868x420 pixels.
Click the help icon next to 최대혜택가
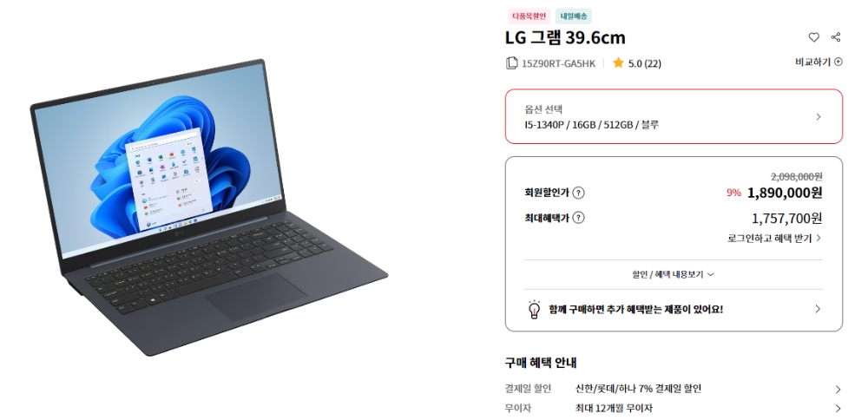[x=578, y=218]
